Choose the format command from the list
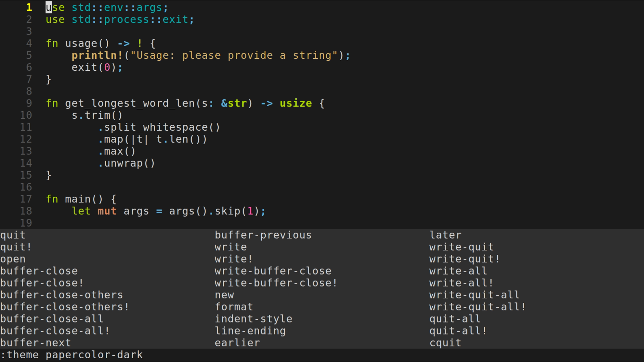Image resolution: width=644 pixels, height=362 pixels. [234, 307]
